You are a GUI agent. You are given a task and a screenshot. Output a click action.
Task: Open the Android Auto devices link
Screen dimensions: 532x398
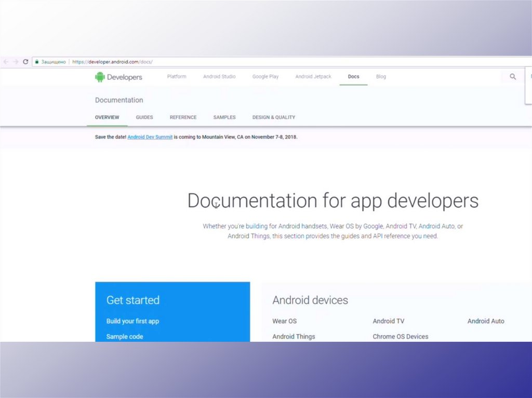(x=486, y=321)
